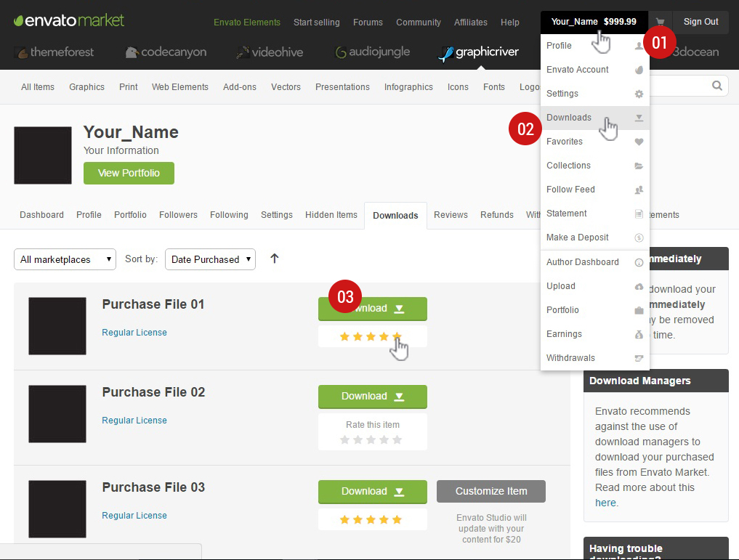
Task: Click the Make a Deposit dollar icon
Action: [639, 238]
